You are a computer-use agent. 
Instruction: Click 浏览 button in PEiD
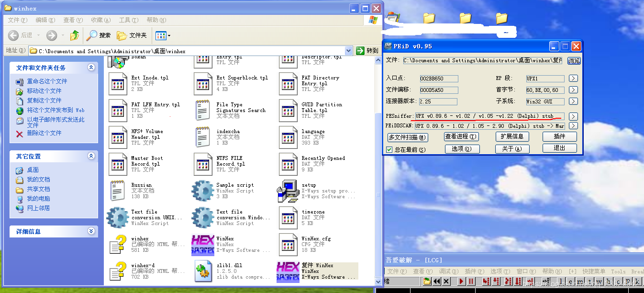(574, 61)
